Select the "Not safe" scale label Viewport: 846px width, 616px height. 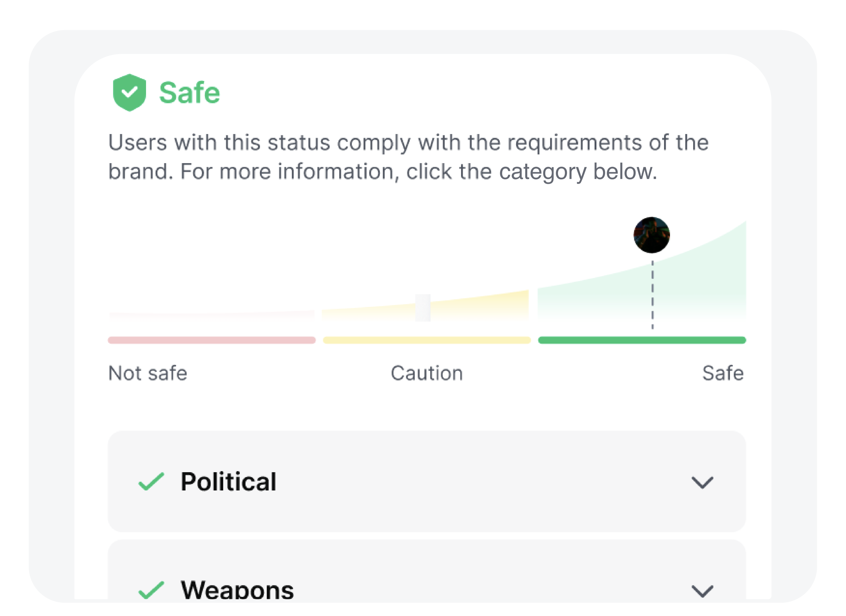[x=148, y=373]
